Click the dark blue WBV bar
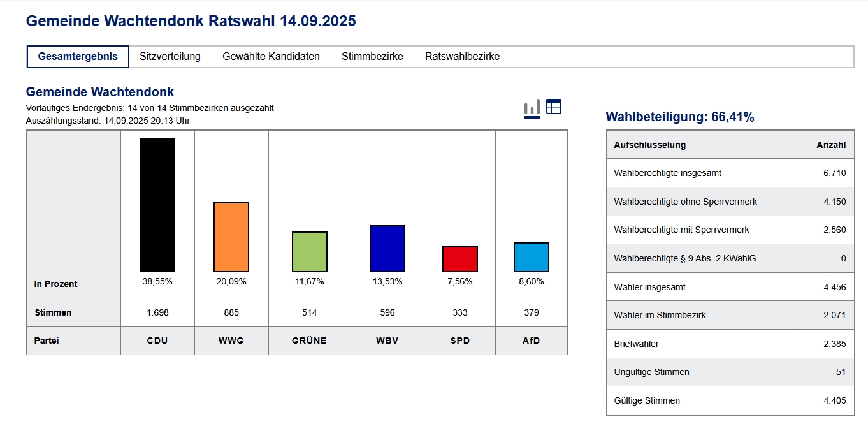Image resolution: width=868 pixels, height=426 pixels. pos(387,249)
